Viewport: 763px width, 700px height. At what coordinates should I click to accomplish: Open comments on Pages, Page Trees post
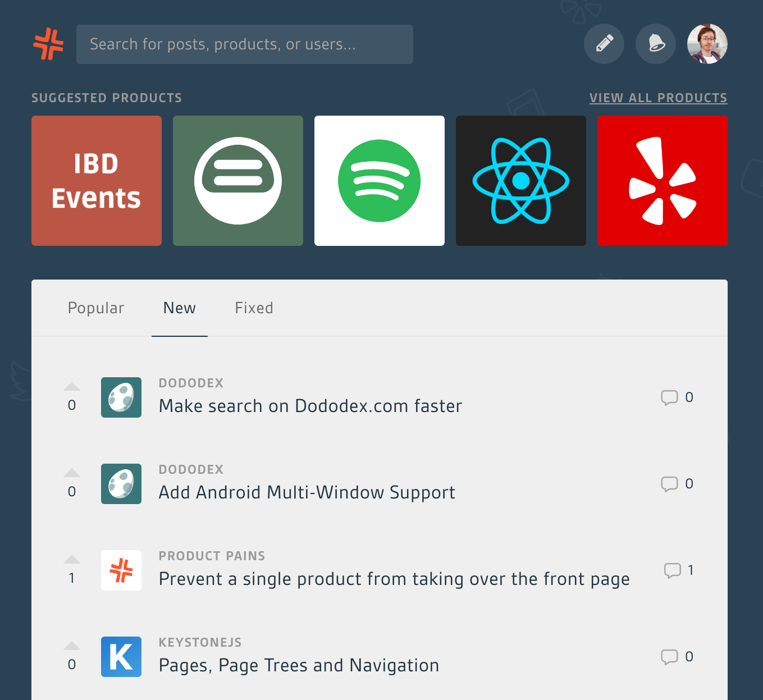point(677,657)
